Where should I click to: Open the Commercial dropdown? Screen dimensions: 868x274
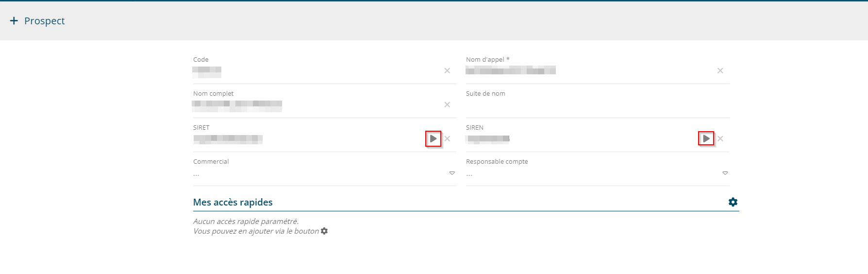point(452,173)
